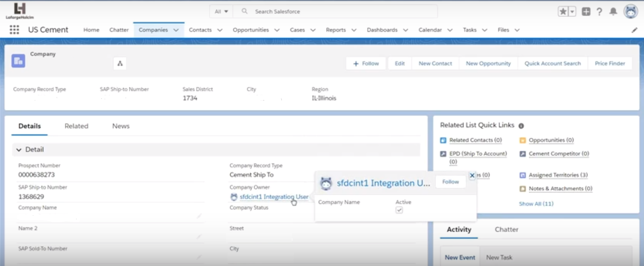Select the New Event tab
This screenshot has width=644, height=266.
460,258
